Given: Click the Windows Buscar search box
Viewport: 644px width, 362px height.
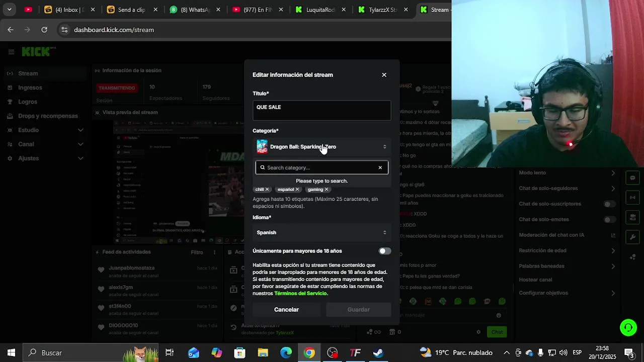Looking at the screenshot, I should click(x=92, y=353).
